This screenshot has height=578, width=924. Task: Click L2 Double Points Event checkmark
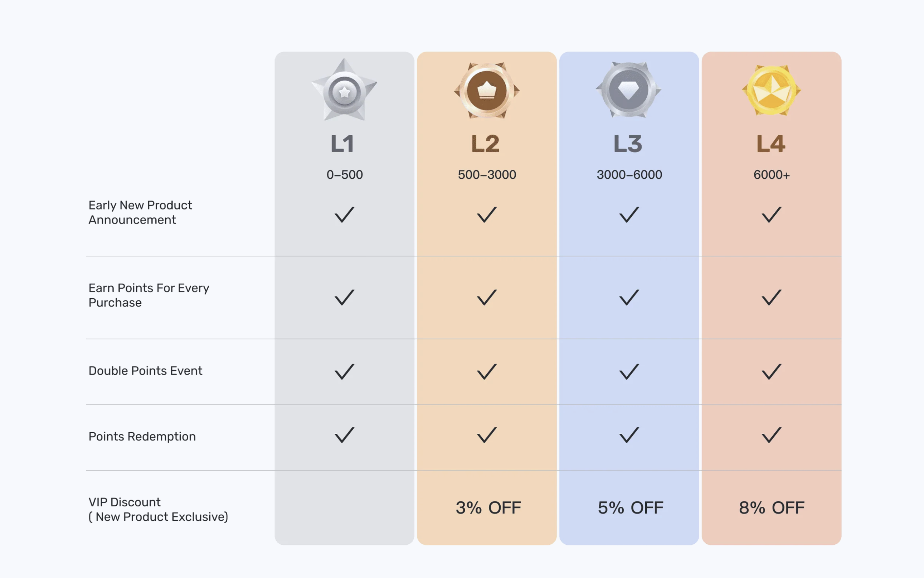(x=487, y=371)
